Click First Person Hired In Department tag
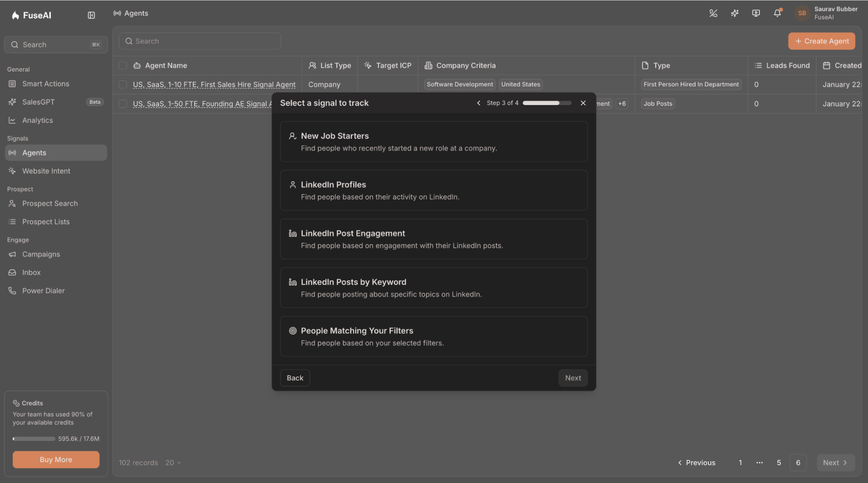 (691, 84)
